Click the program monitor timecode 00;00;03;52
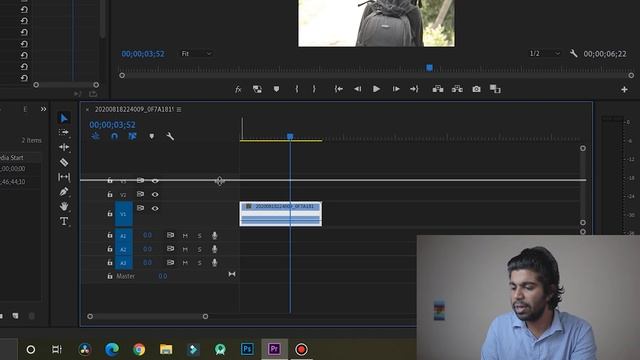 pos(143,54)
